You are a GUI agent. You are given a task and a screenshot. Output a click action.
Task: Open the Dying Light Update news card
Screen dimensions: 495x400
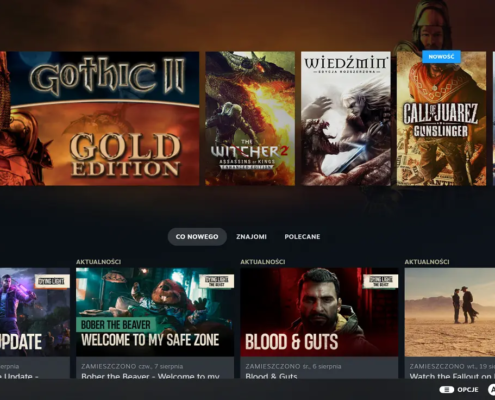pos(35,323)
